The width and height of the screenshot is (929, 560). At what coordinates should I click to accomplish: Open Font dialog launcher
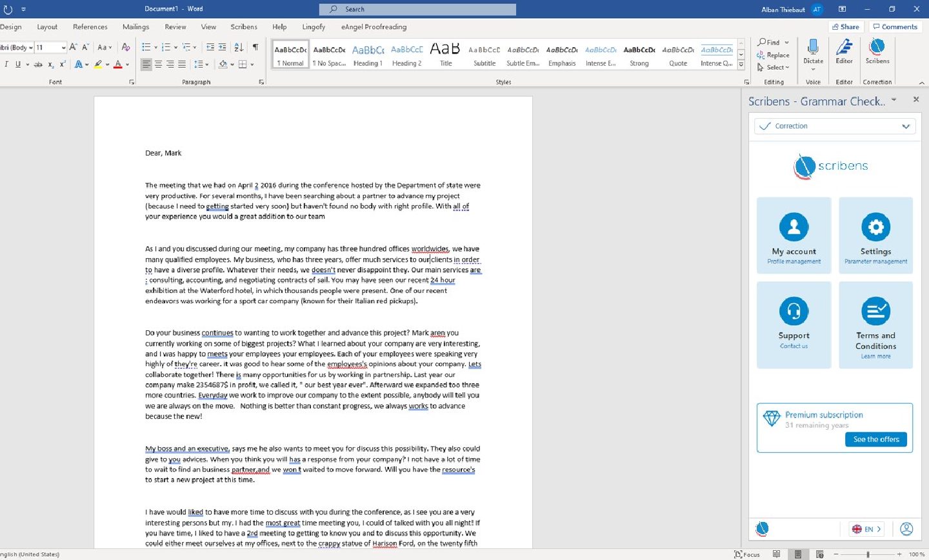point(132,82)
